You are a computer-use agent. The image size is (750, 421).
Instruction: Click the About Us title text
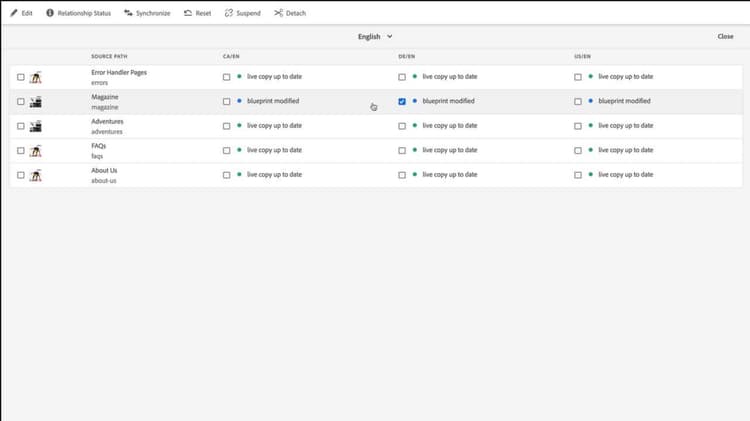[x=104, y=170]
